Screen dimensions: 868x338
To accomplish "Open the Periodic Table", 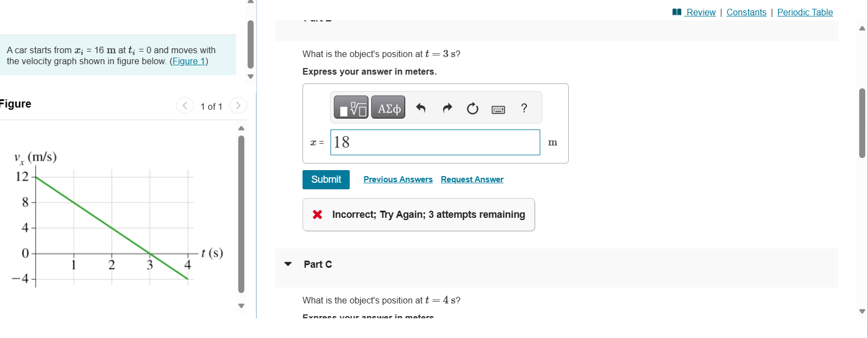I will click(805, 12).
